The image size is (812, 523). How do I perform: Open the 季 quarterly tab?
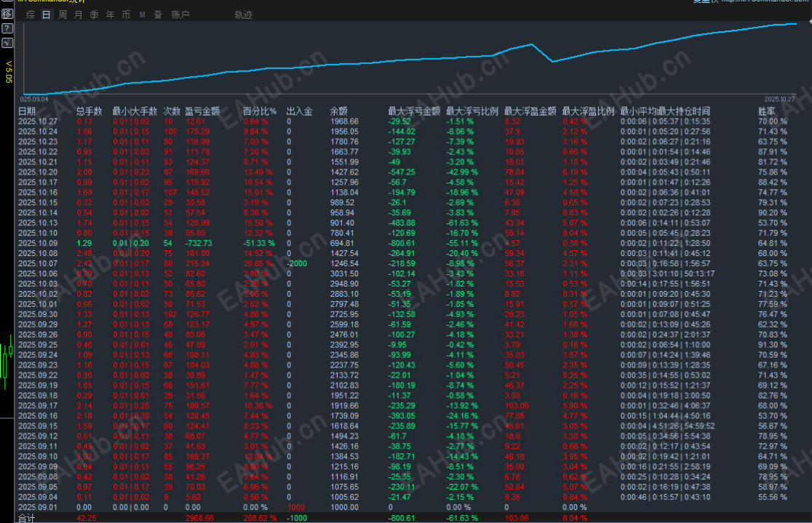[x=95, y=15]
